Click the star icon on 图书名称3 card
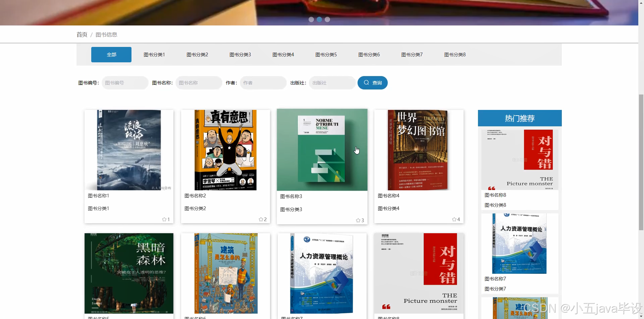Viewport: 644px width, 319px height. coord(358,220)
